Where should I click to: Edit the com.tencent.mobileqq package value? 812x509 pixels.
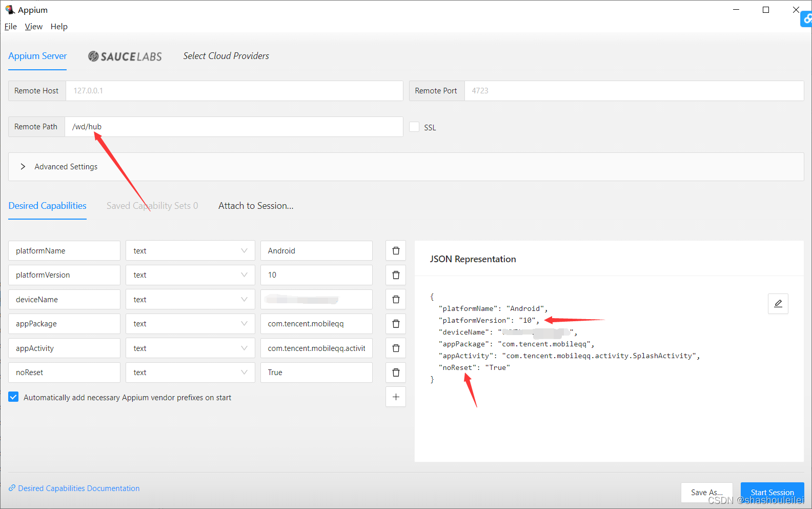[x=316, y=324]
